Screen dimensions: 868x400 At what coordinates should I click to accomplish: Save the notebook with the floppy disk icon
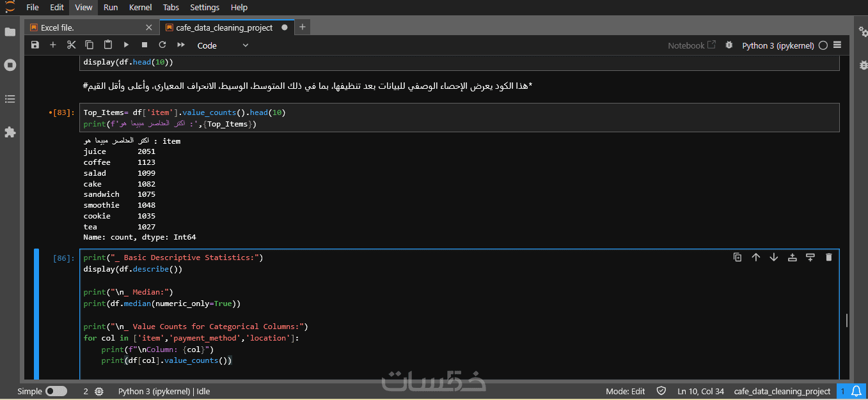point(35,45)
